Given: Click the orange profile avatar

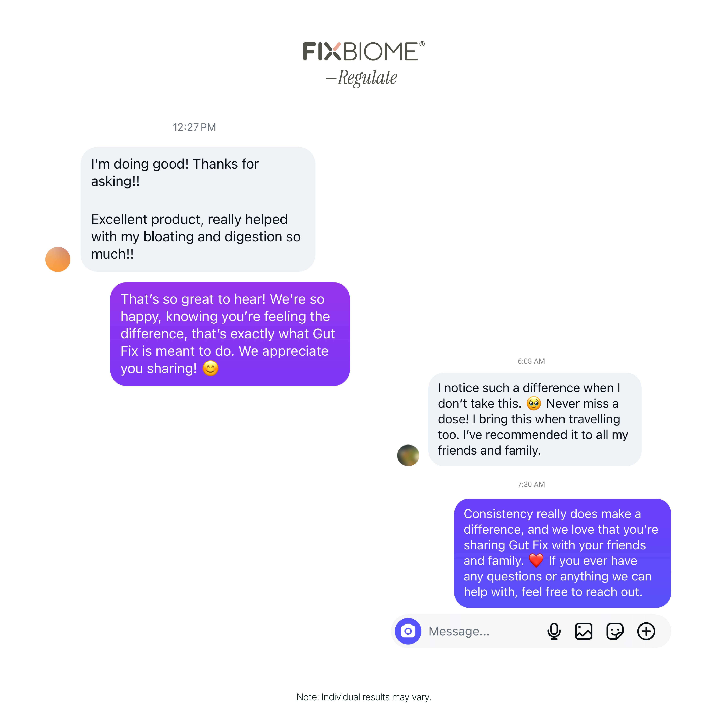Looking at the screenshot, I should point(58,259).
